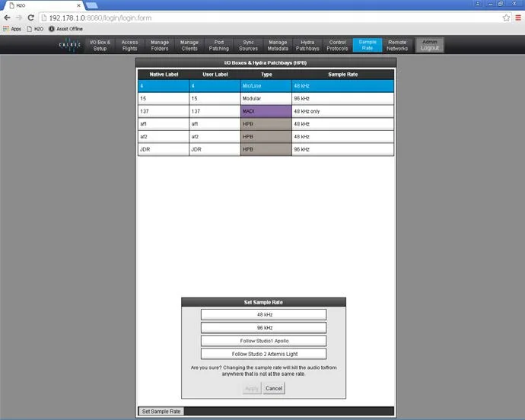Click Admin Logout button

click(430, 45)
